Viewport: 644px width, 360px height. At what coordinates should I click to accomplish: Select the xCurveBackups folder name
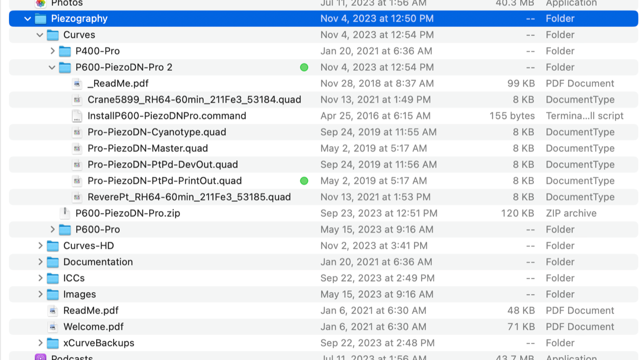point(99,343)
